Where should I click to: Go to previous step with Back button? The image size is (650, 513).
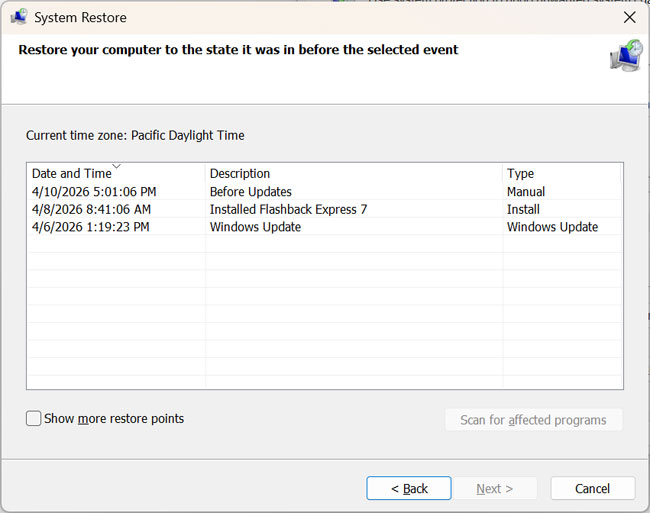click(x=409, y=488)
